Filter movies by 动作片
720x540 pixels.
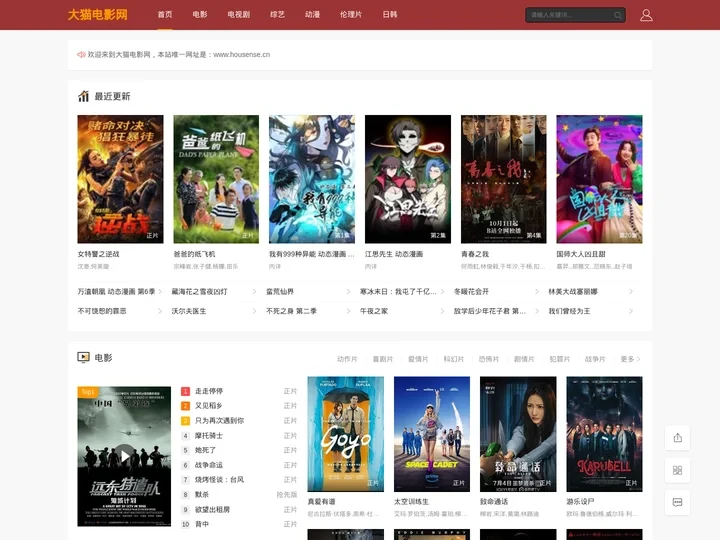347,359
